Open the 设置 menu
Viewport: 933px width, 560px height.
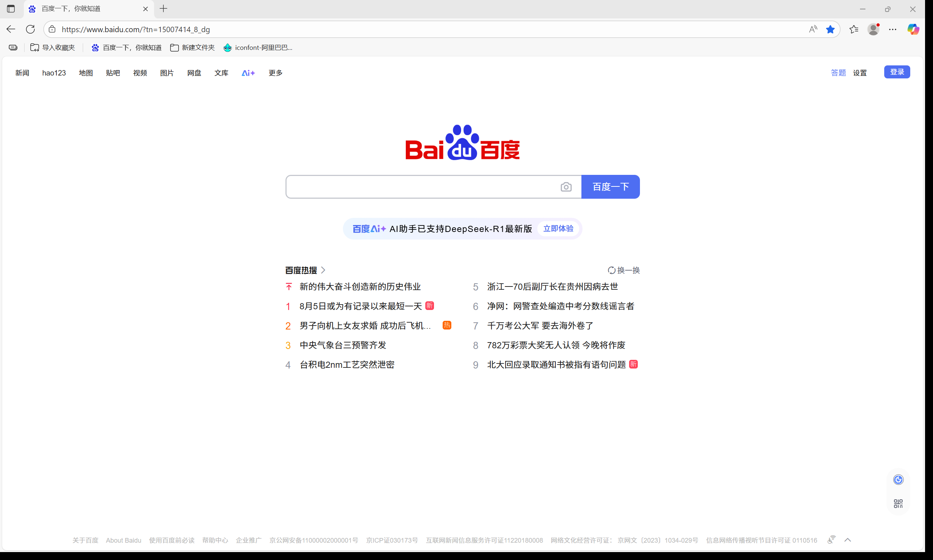click(860, 73)
